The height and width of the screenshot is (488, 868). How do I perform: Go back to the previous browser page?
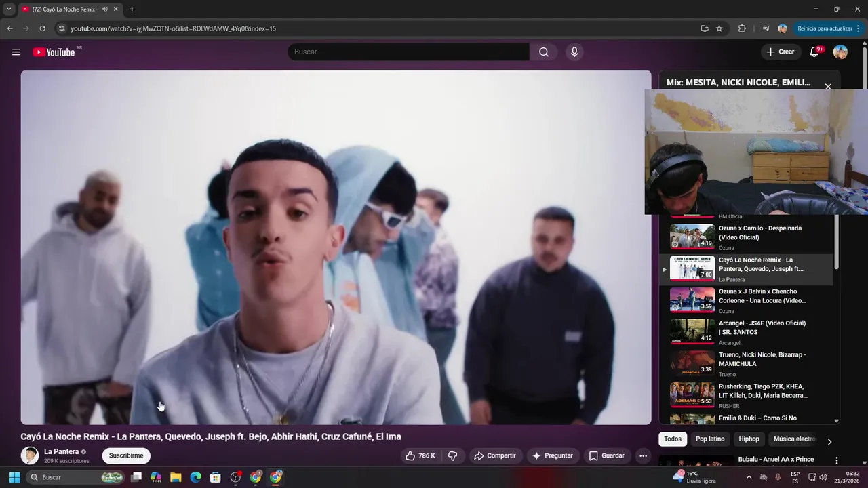pyautogui.click(x=9, y=28)
